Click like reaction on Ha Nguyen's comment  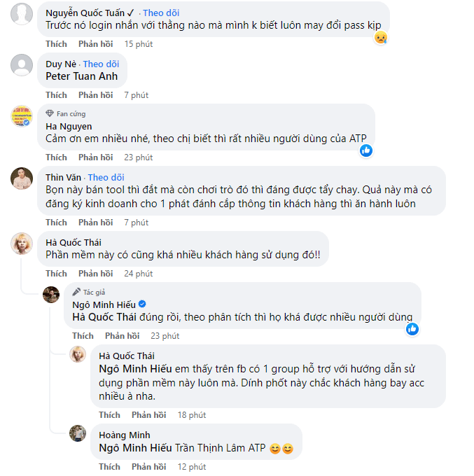click(365, 150)
